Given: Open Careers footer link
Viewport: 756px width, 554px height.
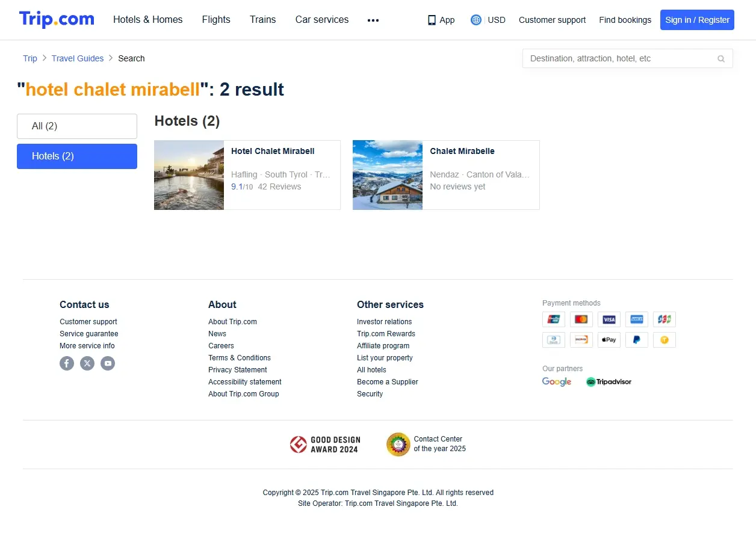Looking at the screenshot, I should pyautogui.click(x=221, y=346).
